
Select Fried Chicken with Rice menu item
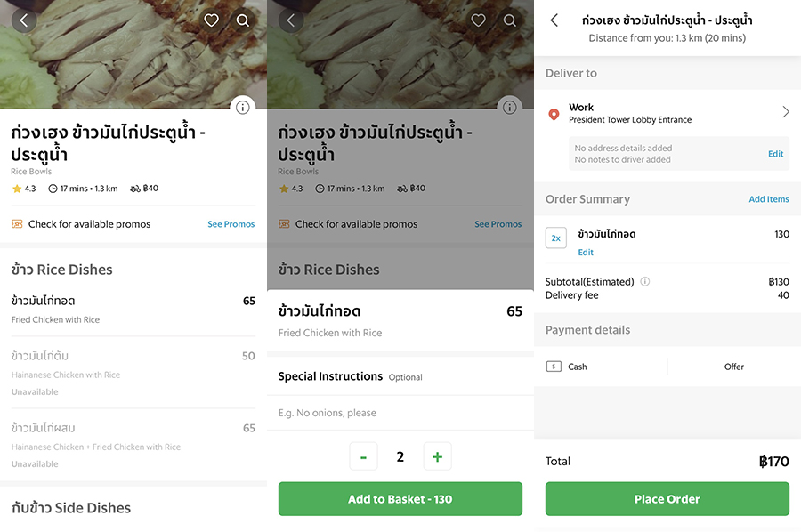point(133,309)
